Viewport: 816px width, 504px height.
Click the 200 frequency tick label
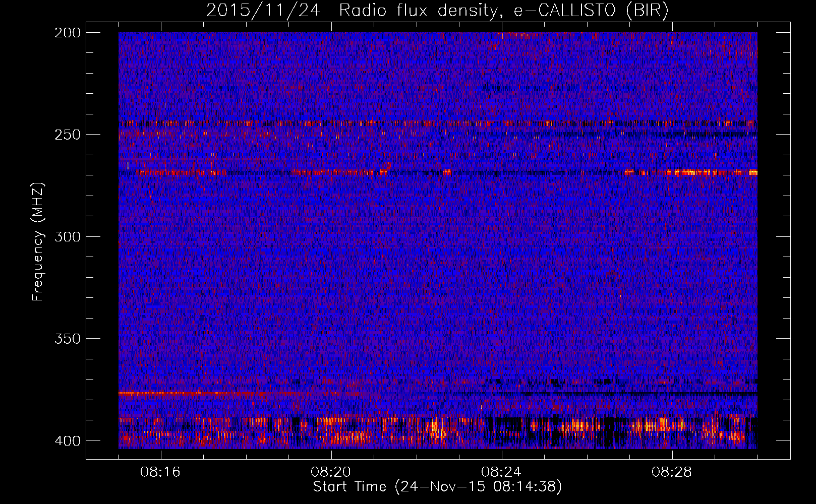point(67,33)
